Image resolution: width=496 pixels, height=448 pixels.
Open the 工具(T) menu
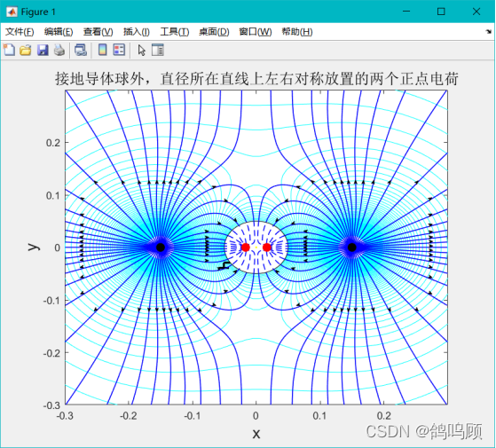[175, 32]
